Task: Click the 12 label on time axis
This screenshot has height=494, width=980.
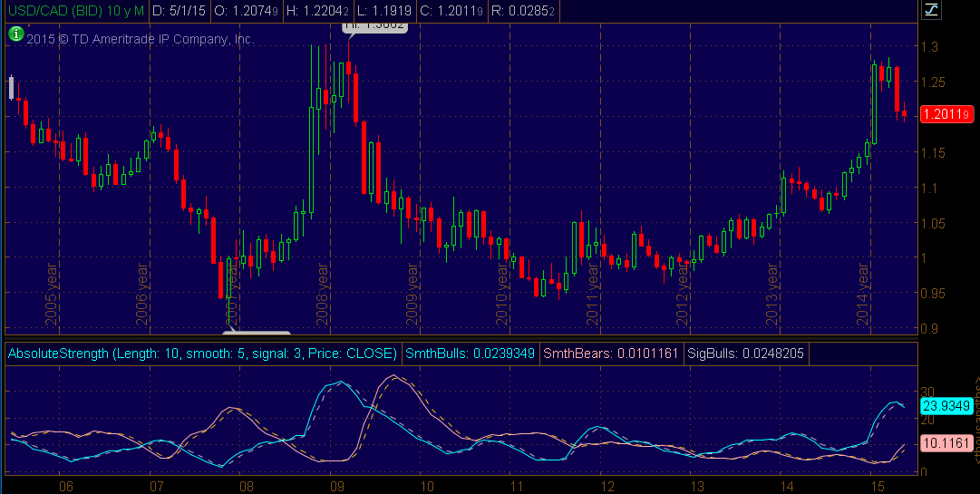Action: (606, 486)
